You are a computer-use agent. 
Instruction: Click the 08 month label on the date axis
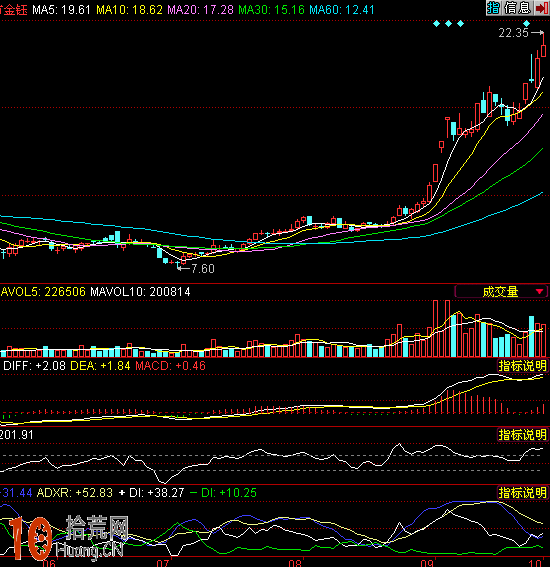coord(295,563)
